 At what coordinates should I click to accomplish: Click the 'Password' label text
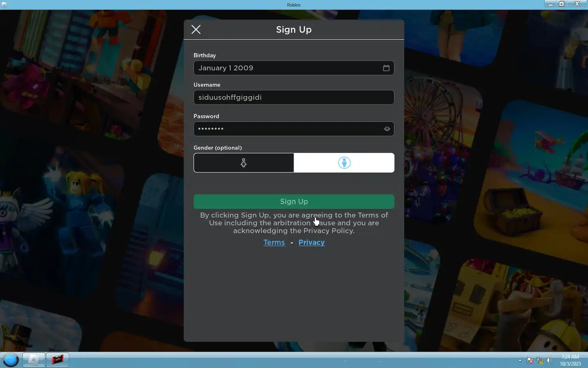point(206,116)
